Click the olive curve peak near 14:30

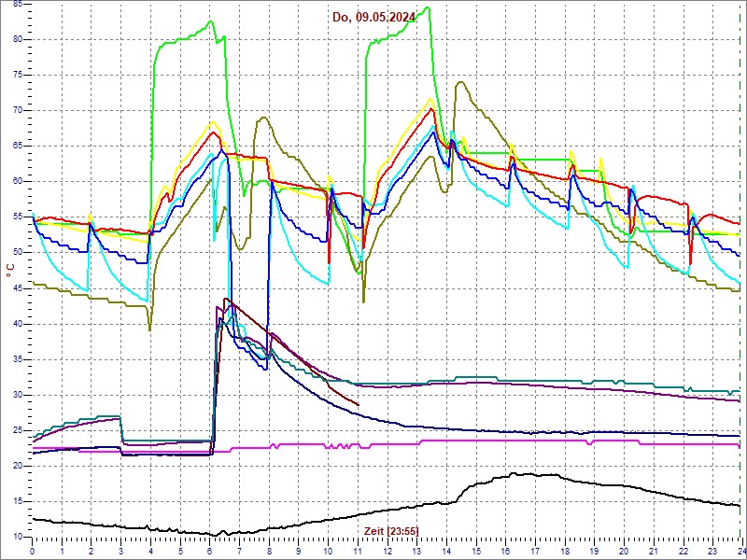460,82
